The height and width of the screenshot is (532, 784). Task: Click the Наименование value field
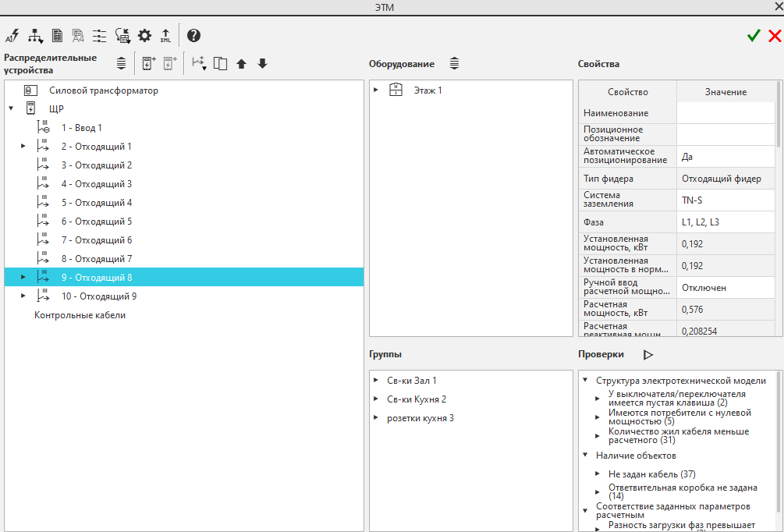[725, 113]
